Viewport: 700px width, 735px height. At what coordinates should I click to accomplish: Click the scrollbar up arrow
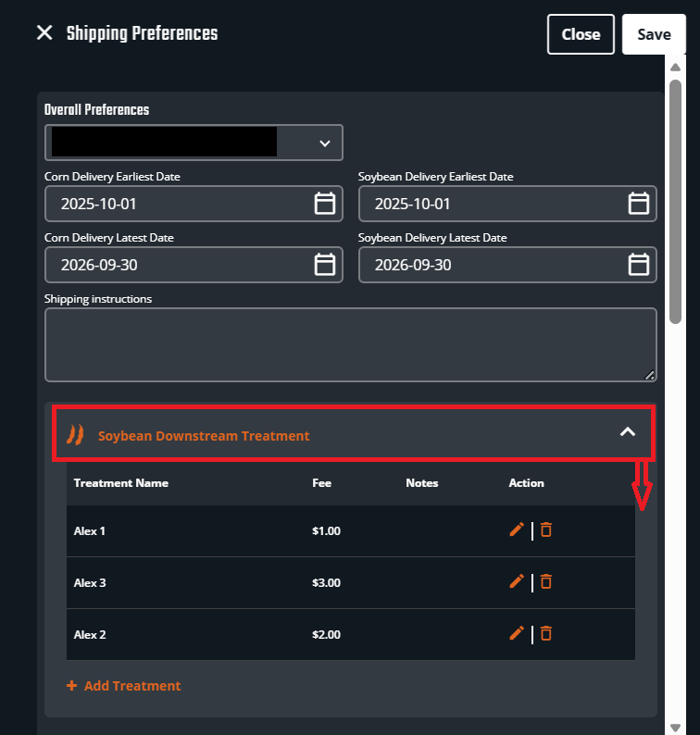[675, 68]
